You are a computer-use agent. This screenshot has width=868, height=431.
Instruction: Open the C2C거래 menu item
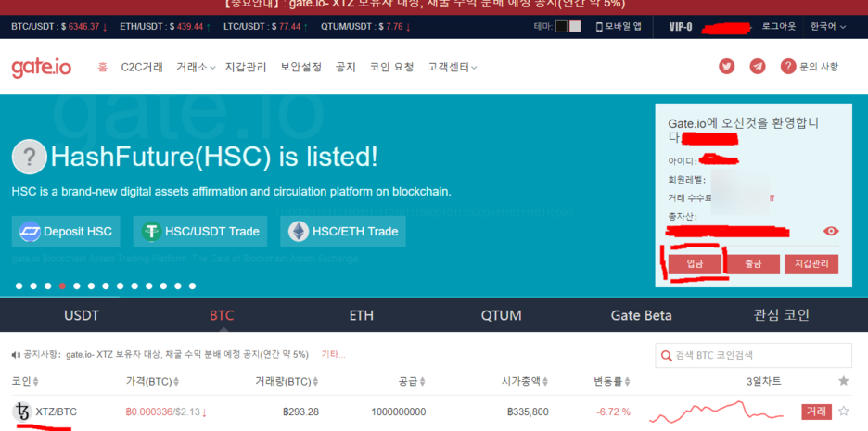142,68
